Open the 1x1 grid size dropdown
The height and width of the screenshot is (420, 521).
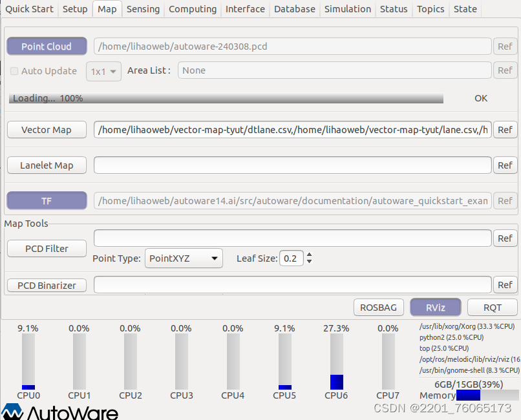pyautogui.click(x=103, y=71)
